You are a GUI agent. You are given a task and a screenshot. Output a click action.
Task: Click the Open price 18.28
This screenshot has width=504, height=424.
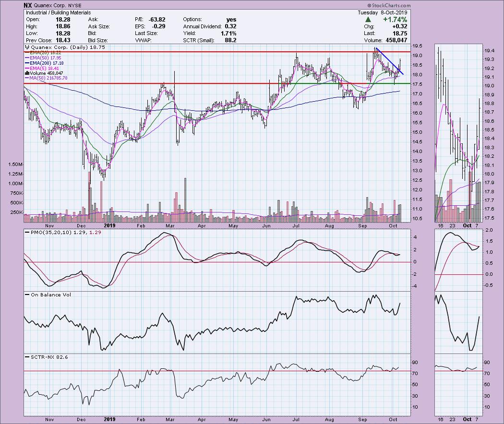tap(63, 20)
